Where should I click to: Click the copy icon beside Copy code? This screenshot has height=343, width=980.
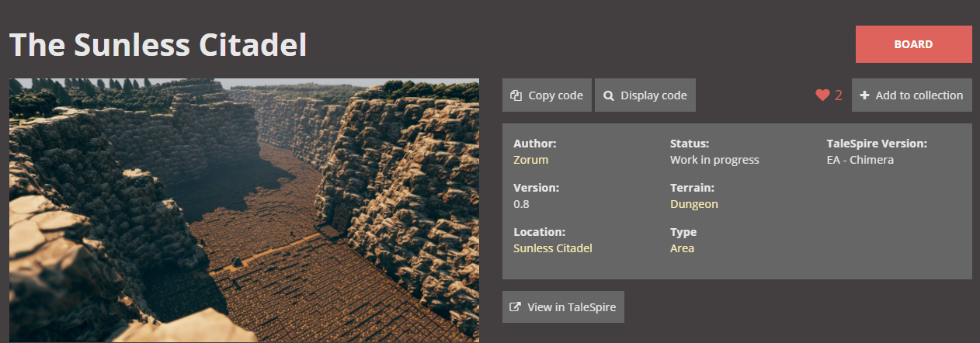[516, 95]
